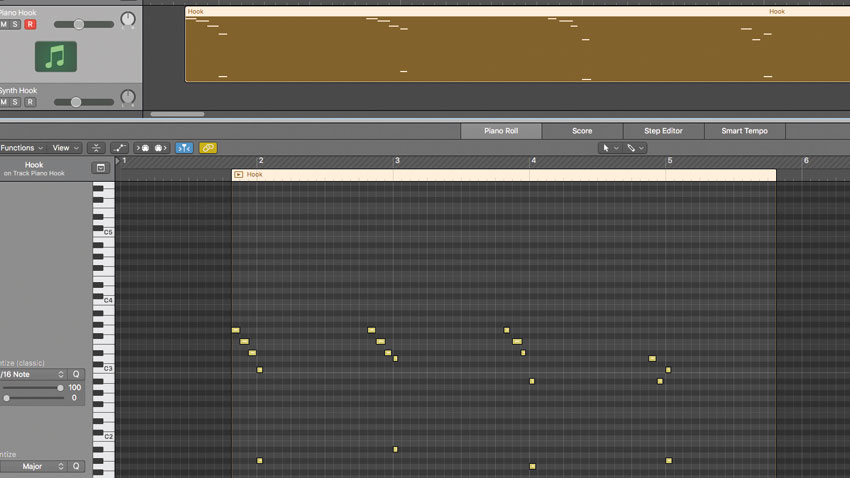Toggle the yellow link button
Screen dimensions: 850x478
click(x=208, y=148)
